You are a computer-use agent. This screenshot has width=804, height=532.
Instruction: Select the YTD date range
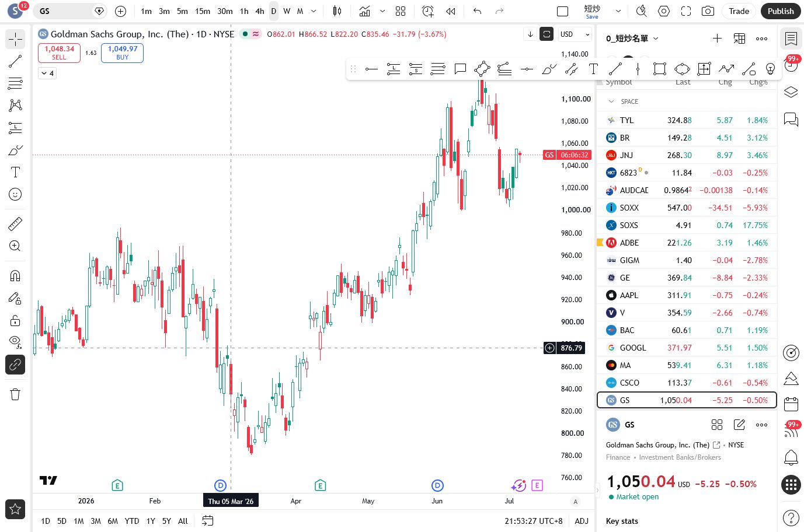(x=132, y=521)
